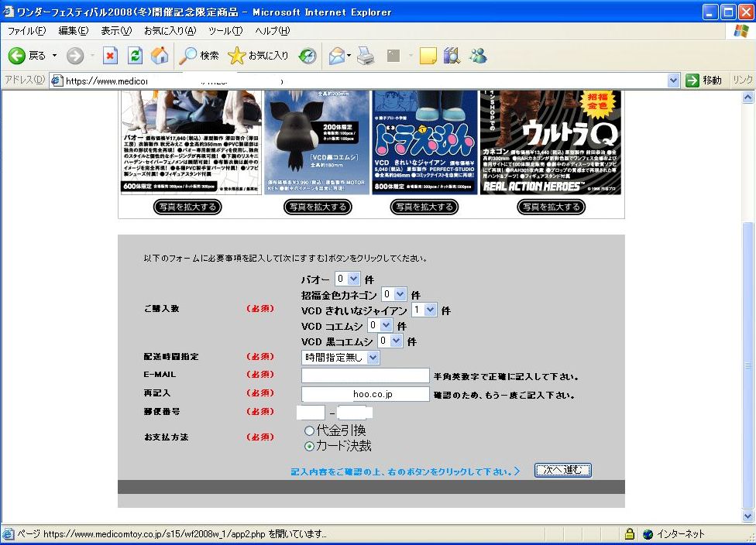
Task: Click the バオー product thumbnail
Action: point(191,142)
